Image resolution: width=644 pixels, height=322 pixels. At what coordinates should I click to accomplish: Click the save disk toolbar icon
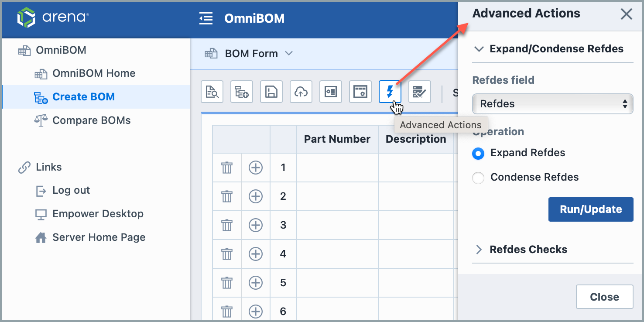(x=271, y=92)
